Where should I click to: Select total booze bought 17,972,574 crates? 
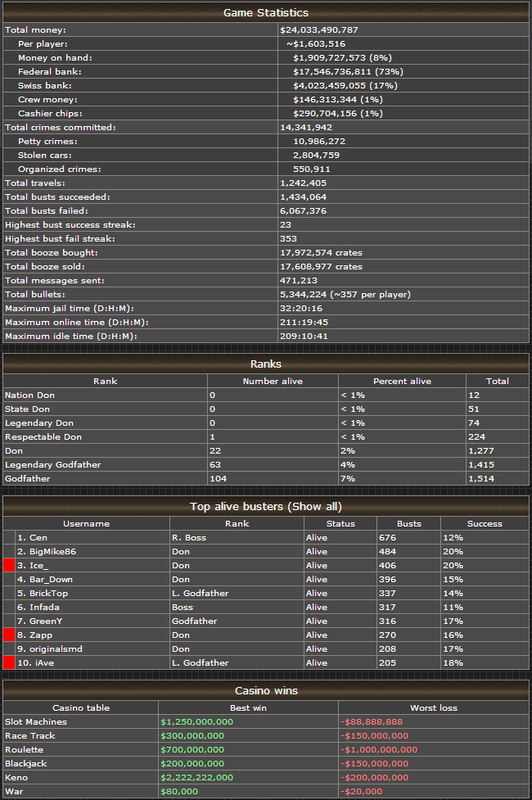click(x=322, y=252)
